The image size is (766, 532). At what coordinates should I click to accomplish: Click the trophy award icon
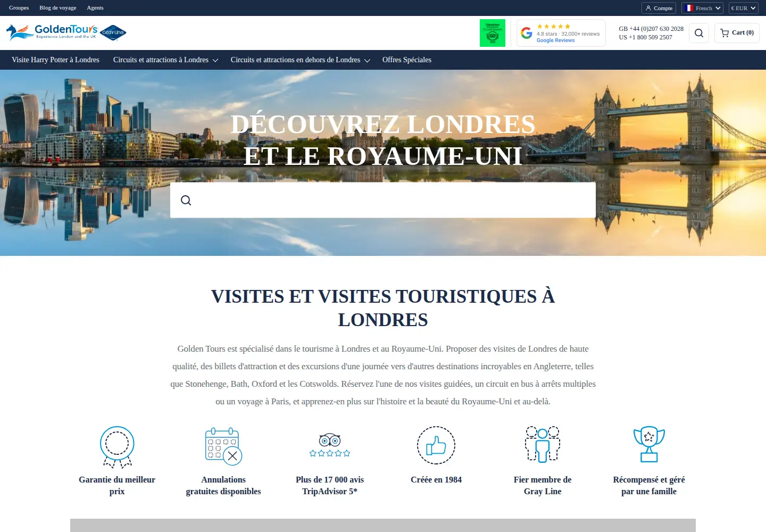[649, 444]
